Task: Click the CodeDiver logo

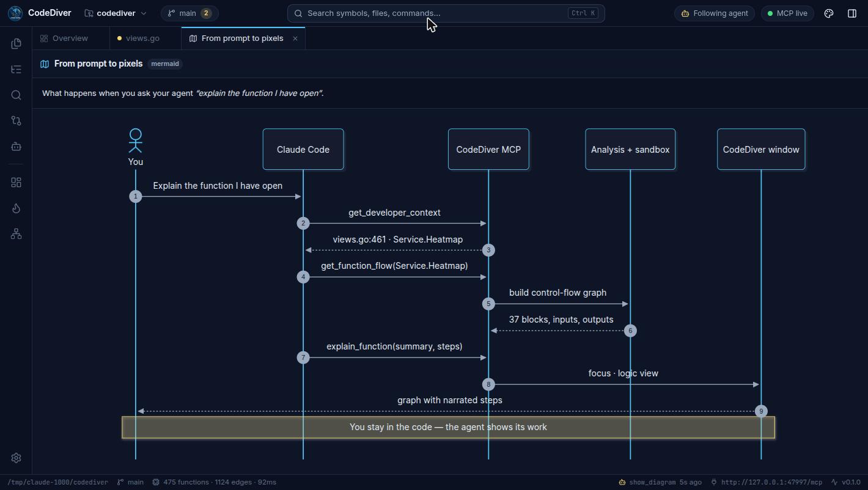Action: click(16, 13)
